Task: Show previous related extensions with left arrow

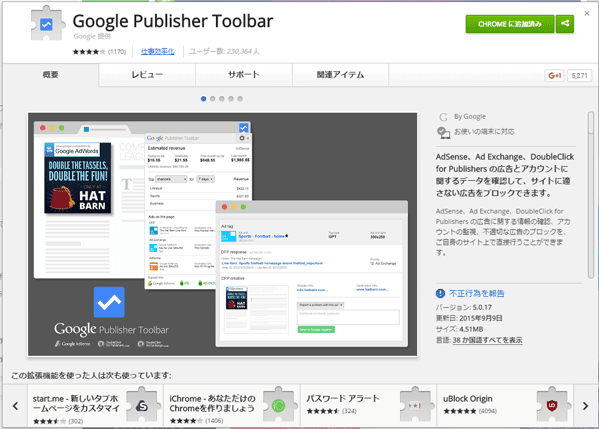Action: click(x=15, y=406)
